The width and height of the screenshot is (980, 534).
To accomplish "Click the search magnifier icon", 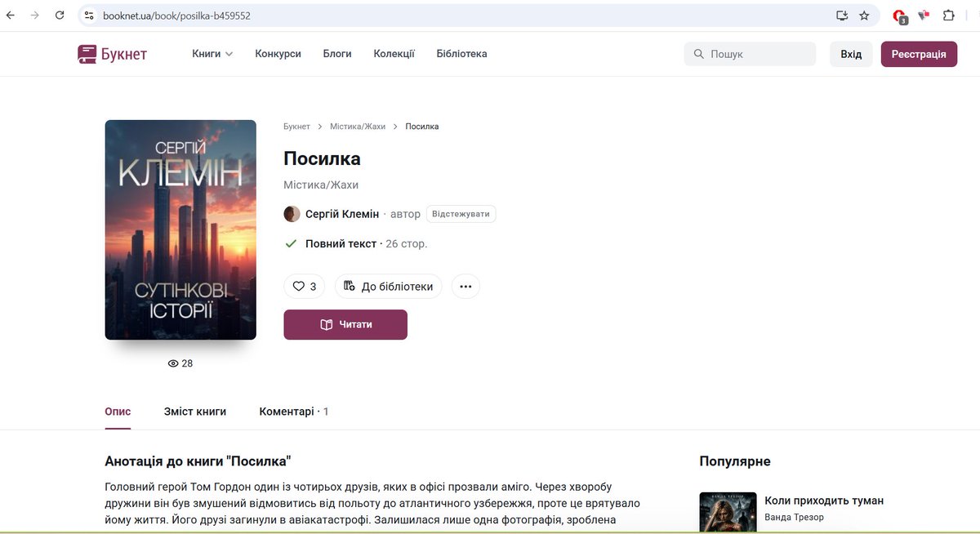I will tap(698, 54).
